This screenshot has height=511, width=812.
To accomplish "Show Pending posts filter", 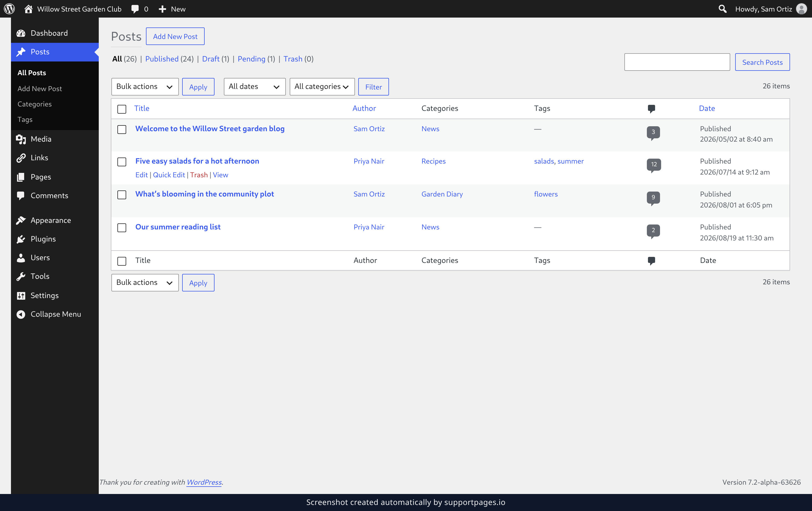I will (252, 59).
